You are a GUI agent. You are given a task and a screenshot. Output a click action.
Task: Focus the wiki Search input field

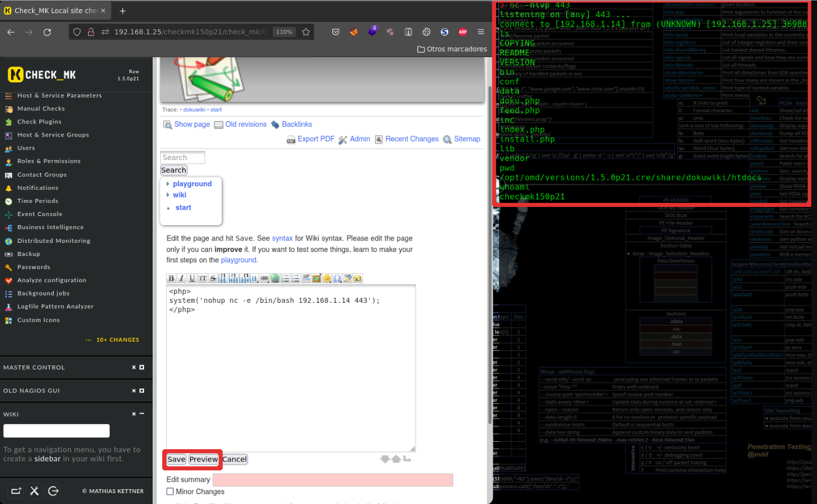[x=182, y=158]
